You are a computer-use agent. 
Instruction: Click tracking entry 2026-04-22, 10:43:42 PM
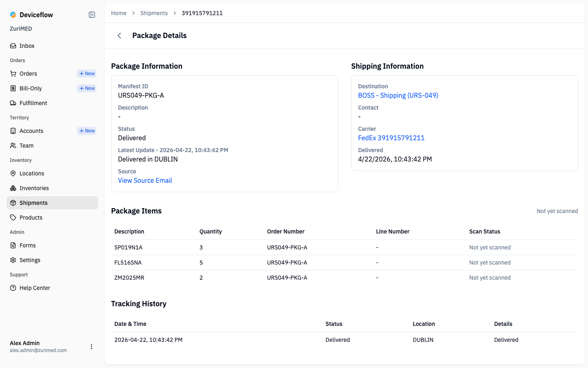tap(148, 340)
